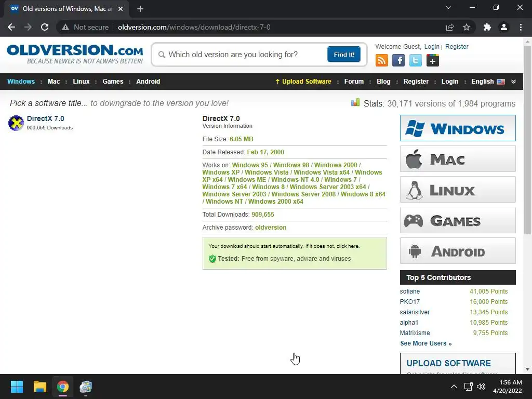Open contributor safarisilver profile
The height and width of the screenshot is (399, 532).
click(x=415, y=312)
